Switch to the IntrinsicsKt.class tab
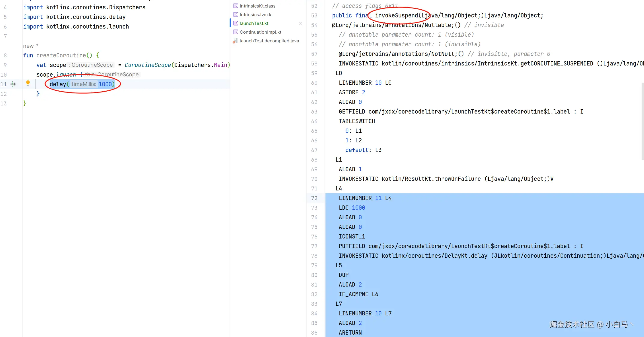The image size is (644, 337). (x=257, y=6)
